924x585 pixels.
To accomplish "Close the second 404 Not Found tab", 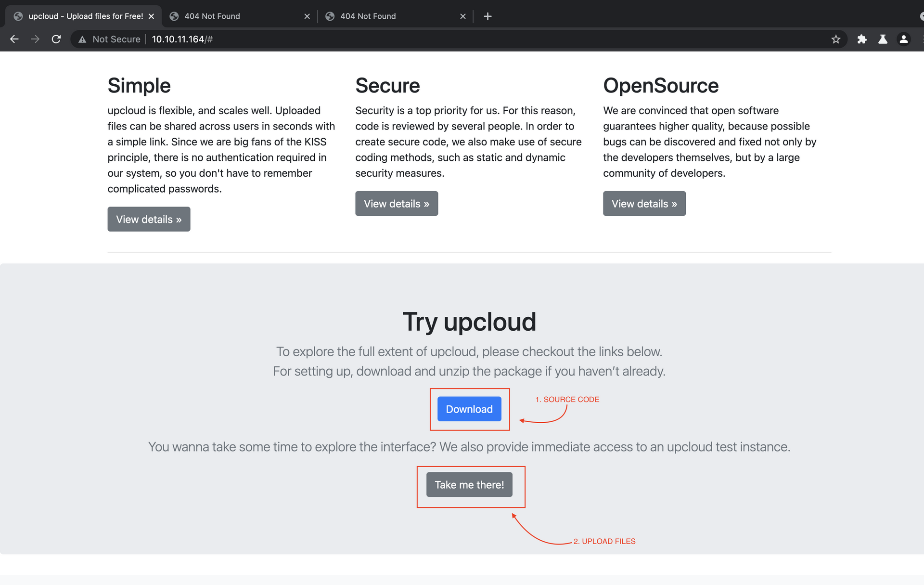I will (x=463, y=16).
